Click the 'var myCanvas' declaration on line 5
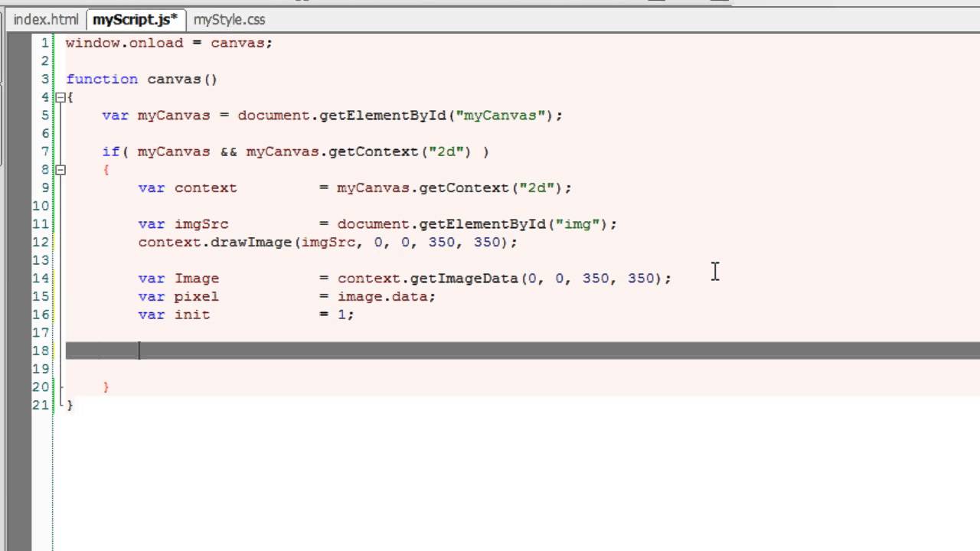Viewport: 980px width, 551px height. (x=332, y=116)
